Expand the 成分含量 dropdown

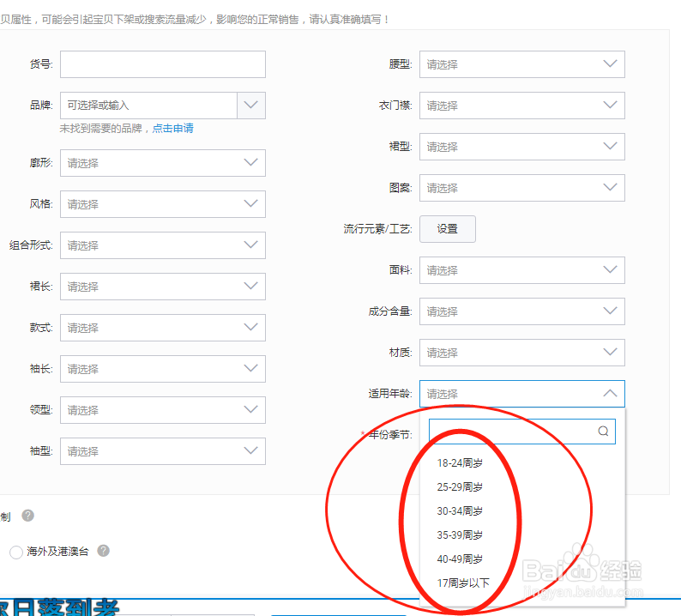[522, 311]
